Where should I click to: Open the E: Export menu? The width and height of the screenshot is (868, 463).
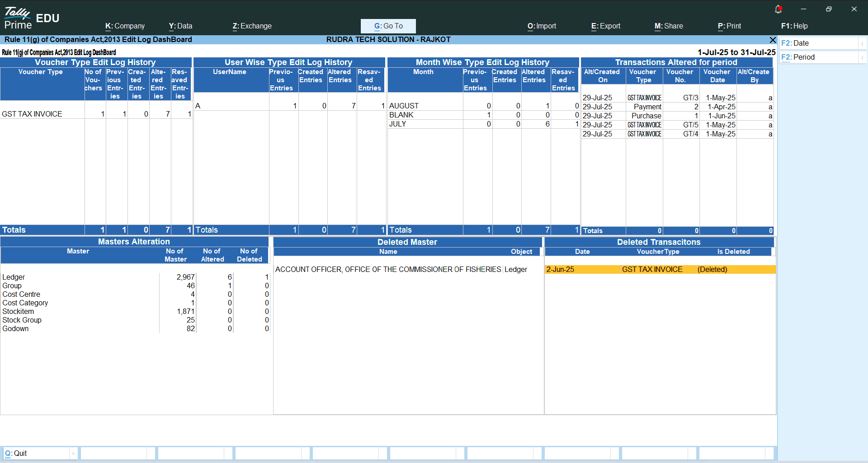(x=605, y=26)
